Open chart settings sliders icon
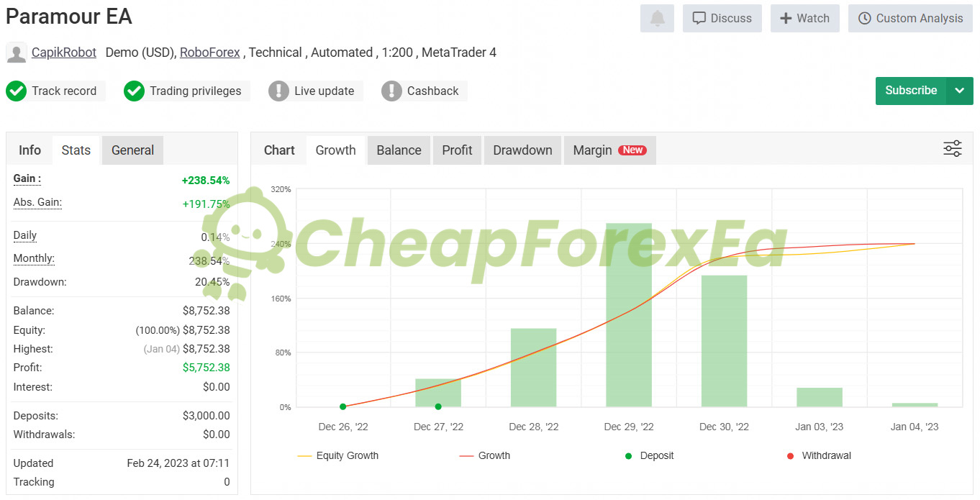980x500 pixels. pyautogui.click(x=953, y=149)
